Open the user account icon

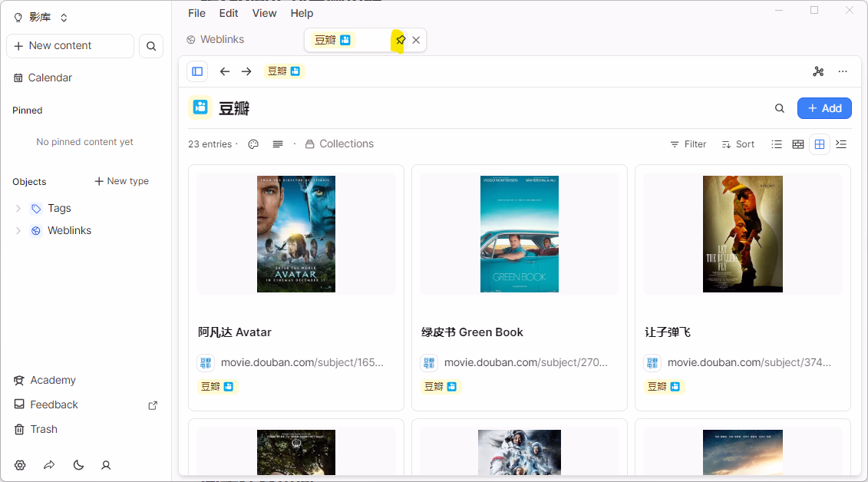click(x=106, y=465)
